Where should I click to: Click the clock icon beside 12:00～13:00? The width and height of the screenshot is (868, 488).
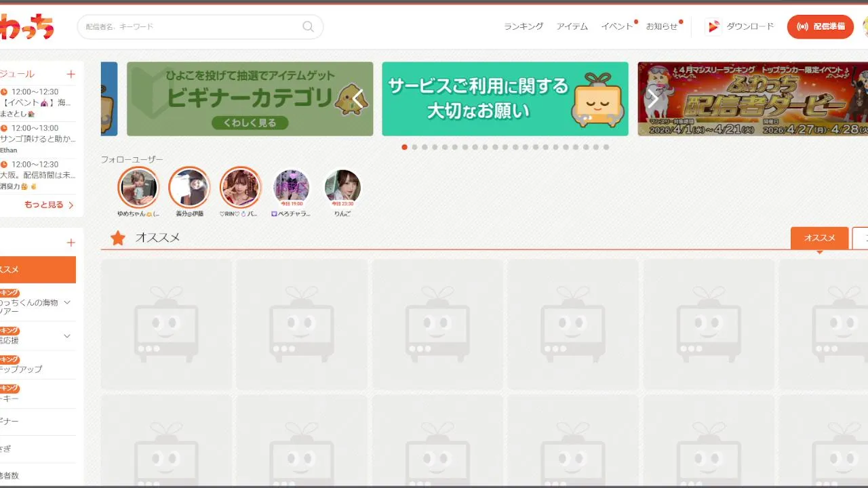click(x=4, y=128)
